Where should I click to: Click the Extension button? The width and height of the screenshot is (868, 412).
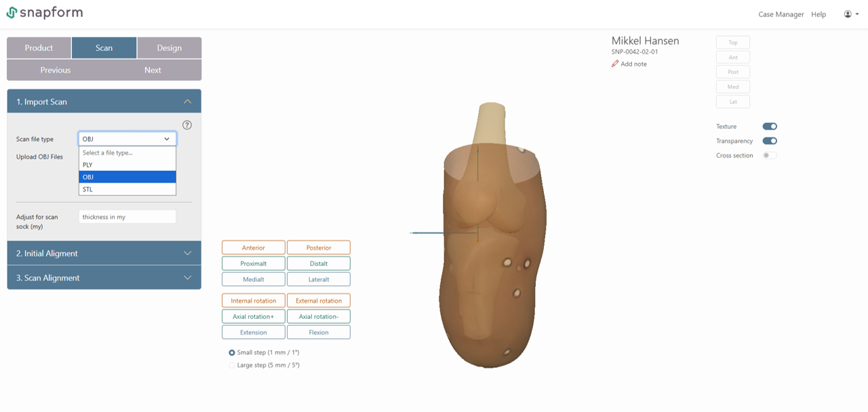(x=254, y=333)
